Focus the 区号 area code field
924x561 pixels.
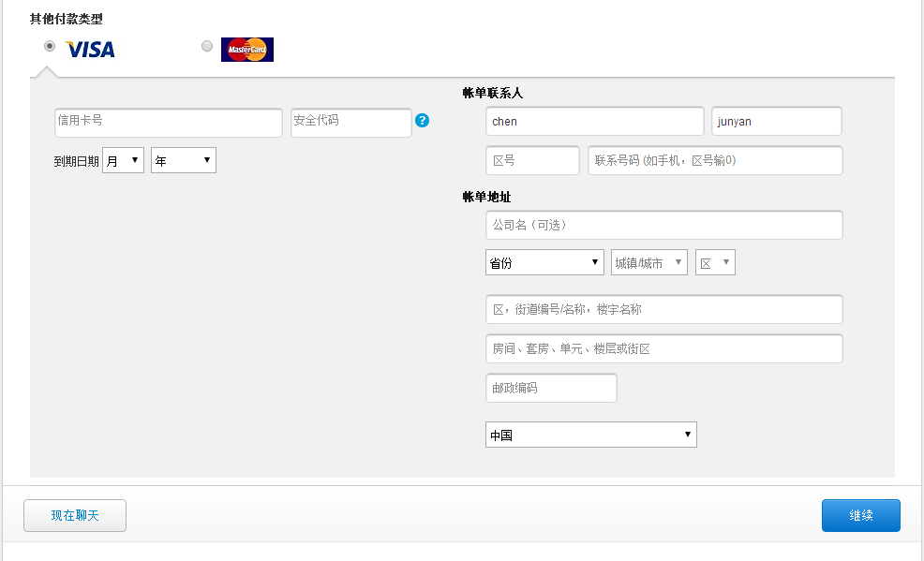coord(532,160)
